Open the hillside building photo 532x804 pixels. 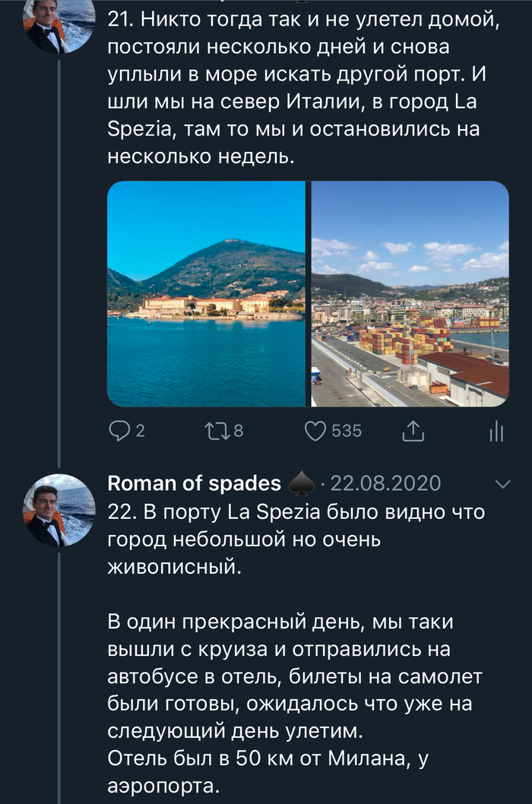pos(206,293)
